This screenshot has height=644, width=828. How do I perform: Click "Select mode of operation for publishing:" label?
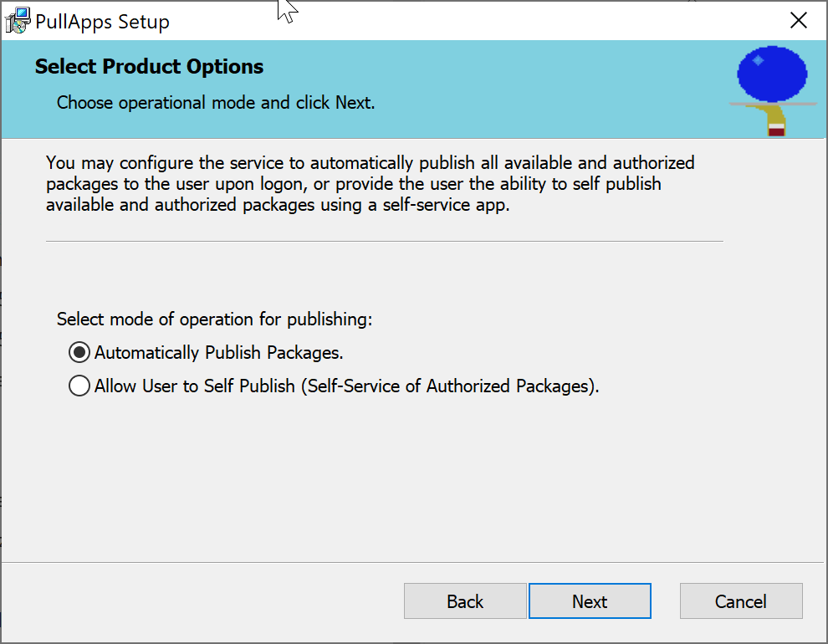[x=214, y=319]
